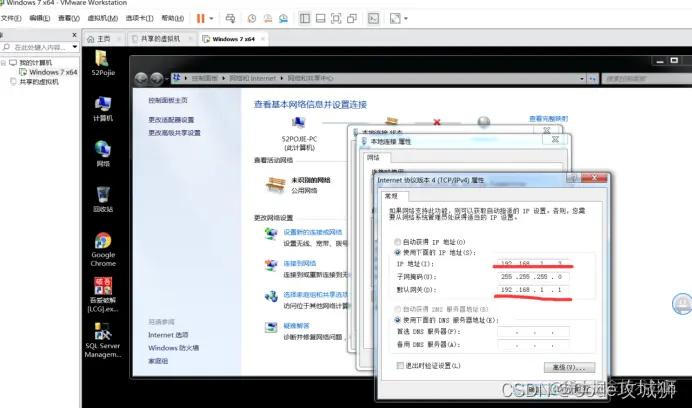The width and height of the screenshot is (692, 409).
Task: Open the 虚拟机(M) menu
Action: point(102,18)
